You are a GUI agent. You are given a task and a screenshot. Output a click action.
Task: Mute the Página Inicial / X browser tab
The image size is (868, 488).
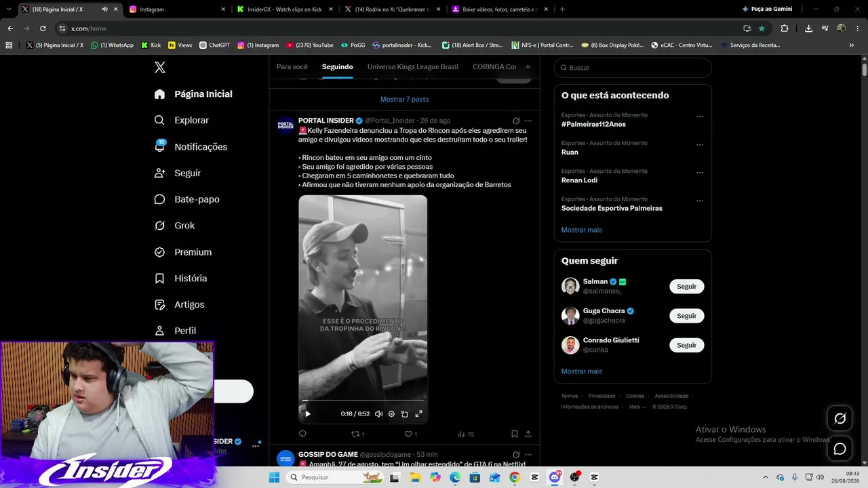coord(104,9)
